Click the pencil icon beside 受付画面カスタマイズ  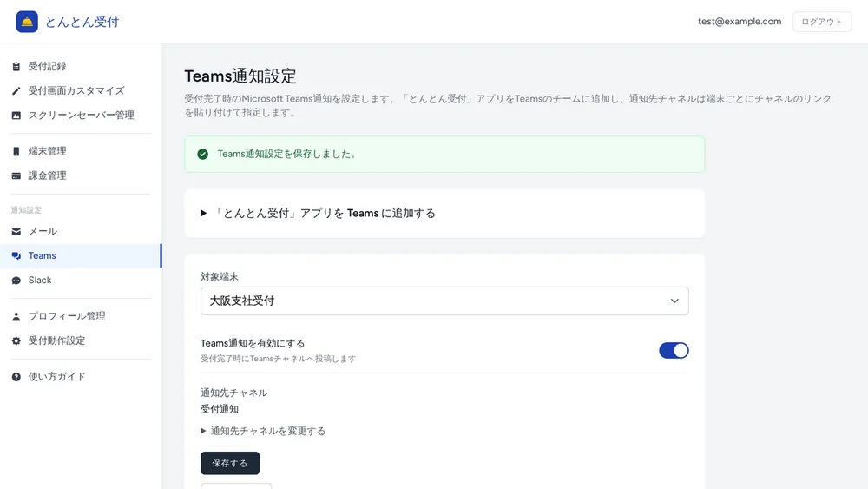(x=16, y=91)
